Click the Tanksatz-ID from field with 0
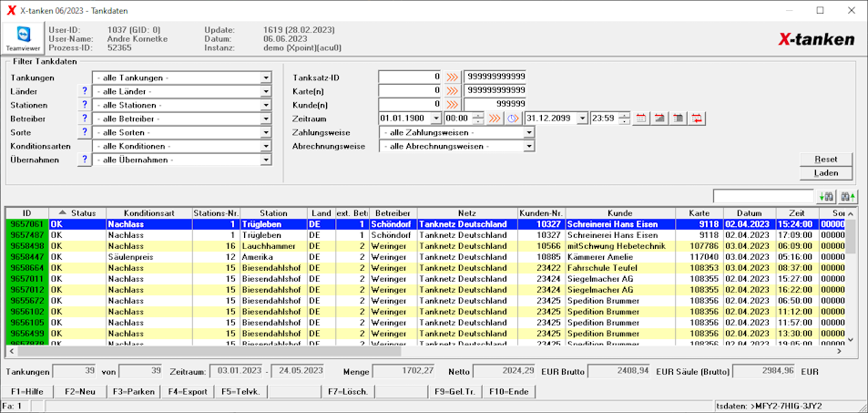The width and height of the screenshot is (868, 413). 410,77
